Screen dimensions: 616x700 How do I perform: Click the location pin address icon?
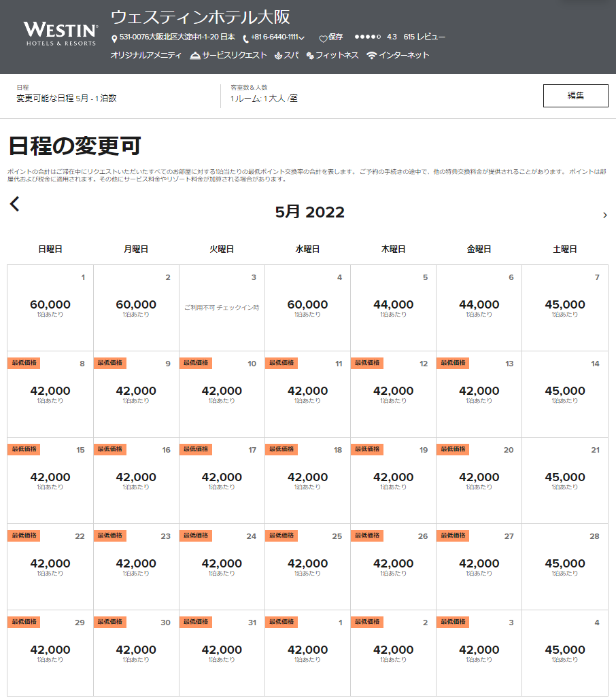click(114, 39)
